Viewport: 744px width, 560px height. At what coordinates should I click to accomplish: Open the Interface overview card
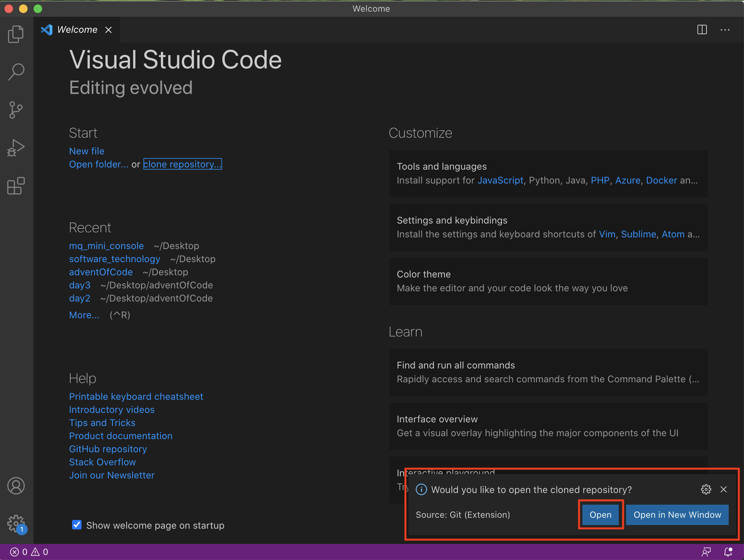548,426
